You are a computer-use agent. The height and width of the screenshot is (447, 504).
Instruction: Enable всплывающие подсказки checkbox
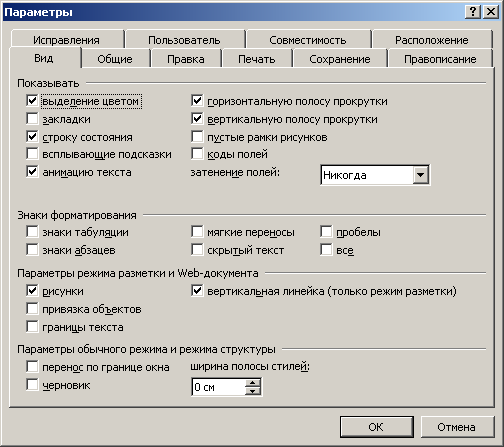[x=32, y=154]
